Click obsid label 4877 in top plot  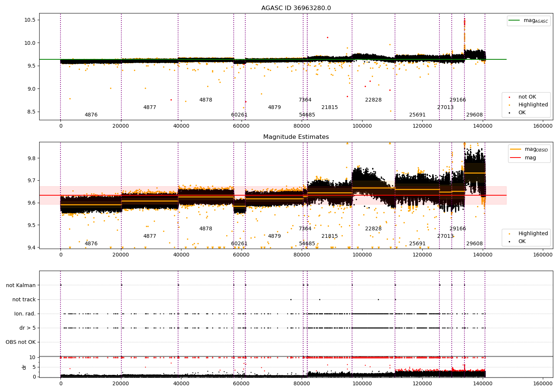(150, 108)
